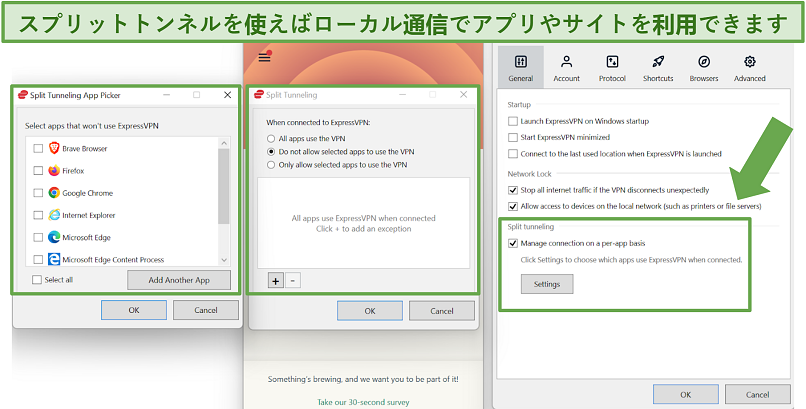806x409 pixels.
Task: Click the plus icon to add exception
Action: (x=276, y=281)
